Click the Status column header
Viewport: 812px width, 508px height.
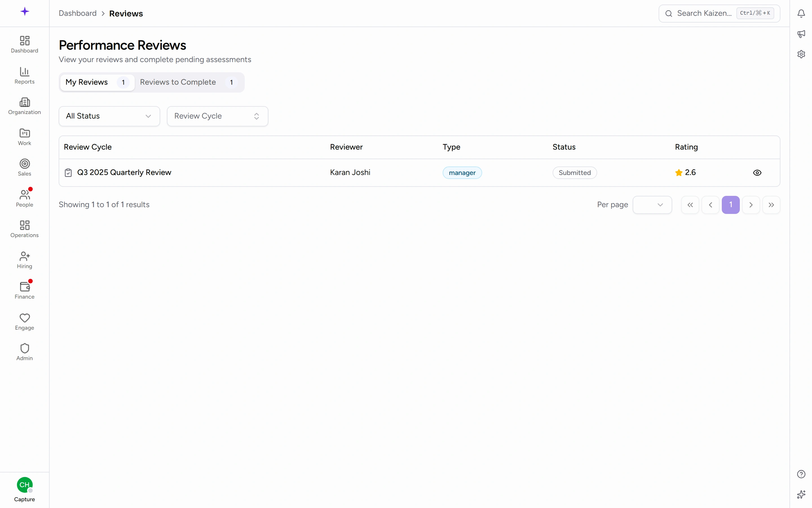click(564, 147)
